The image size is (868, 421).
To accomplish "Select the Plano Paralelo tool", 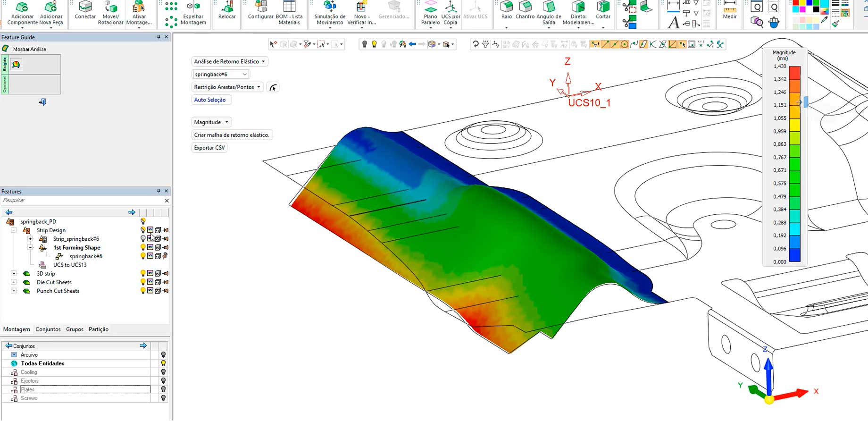I will (x=430, y=8).
